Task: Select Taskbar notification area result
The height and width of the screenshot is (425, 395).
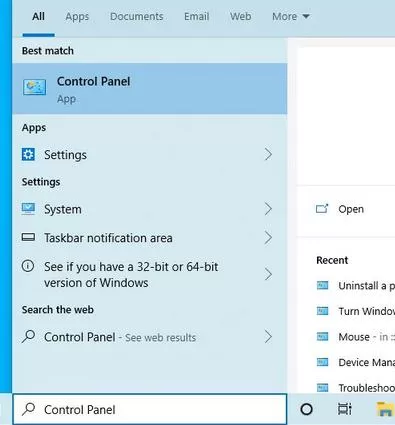Action: tap(150, 238)
